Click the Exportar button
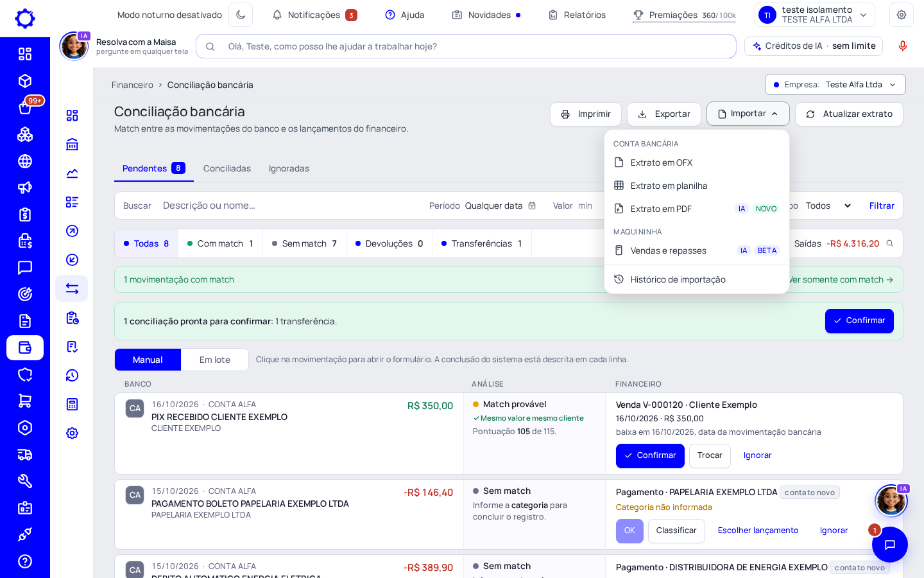The width and height of the screenshot is (924, 578). pyautogui.click(x=664, y=114)
